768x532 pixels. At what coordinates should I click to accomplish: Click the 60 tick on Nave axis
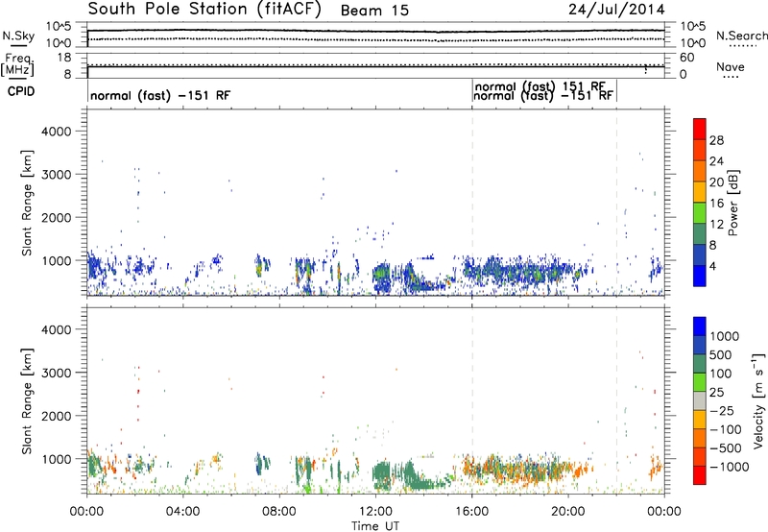pos(686,58)
